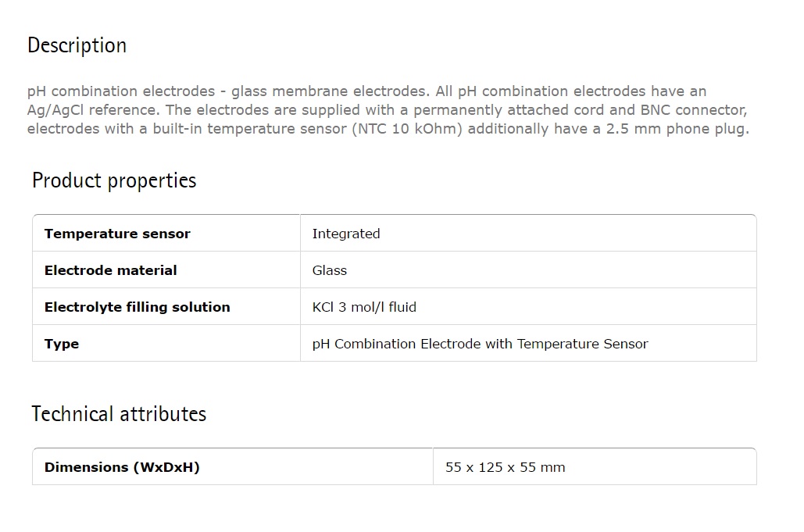Click the Technical attributes heading
Screen dimensions: 804x532
tap(119, 413)
